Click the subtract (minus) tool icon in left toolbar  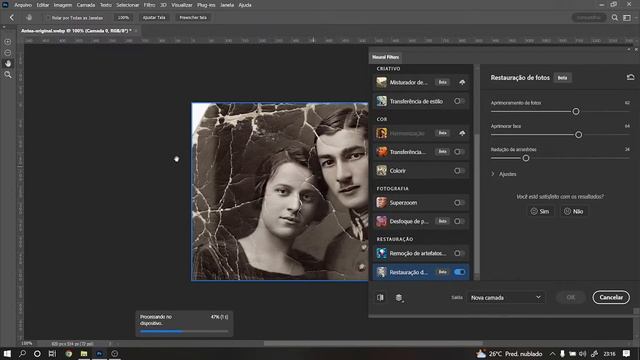click(8, 53)
